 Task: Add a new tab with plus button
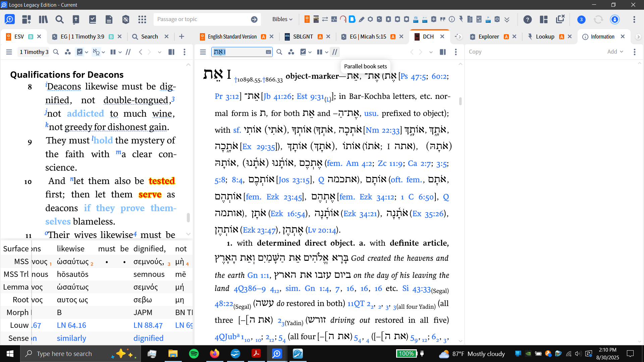(181, 37)
